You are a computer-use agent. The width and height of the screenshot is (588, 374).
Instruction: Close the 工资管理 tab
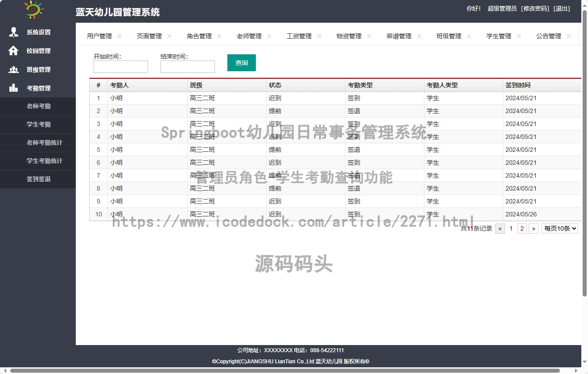pyautogui.click(x=319, y=37)
